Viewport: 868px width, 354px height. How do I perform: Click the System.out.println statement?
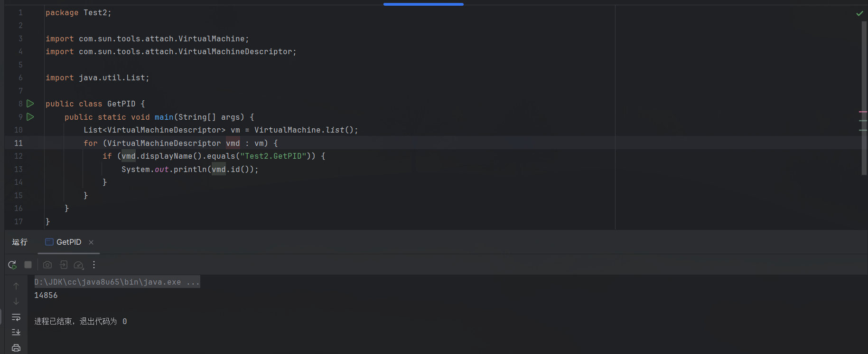tap(190, 169)
